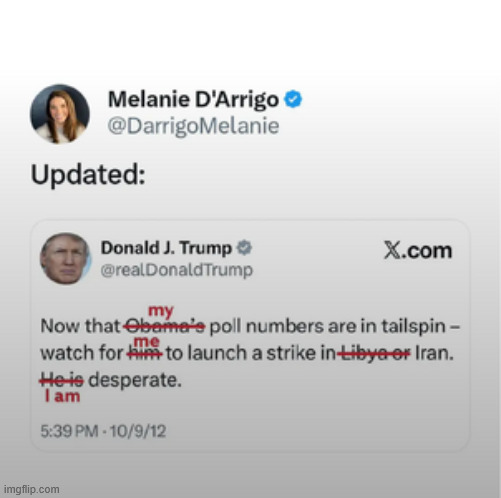The height and width of the screenshot is (498, 501).
Task: Open the 5:39 PM - 10/9/12 timestamp
Action: [103, 431]
